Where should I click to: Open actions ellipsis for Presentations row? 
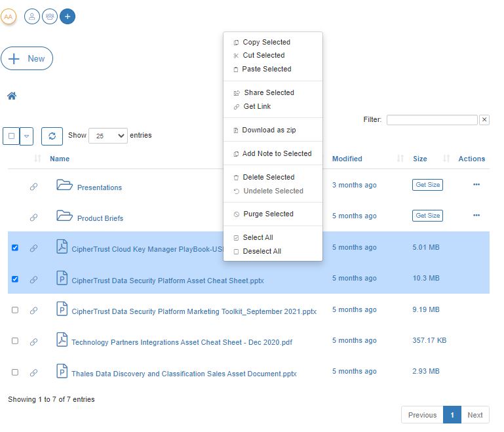(476, 184)
